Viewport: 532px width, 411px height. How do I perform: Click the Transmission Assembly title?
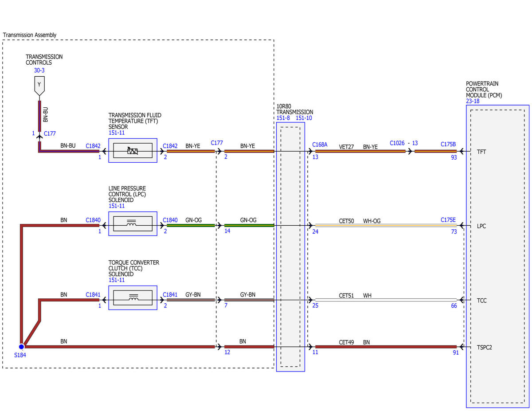(30, 35)
